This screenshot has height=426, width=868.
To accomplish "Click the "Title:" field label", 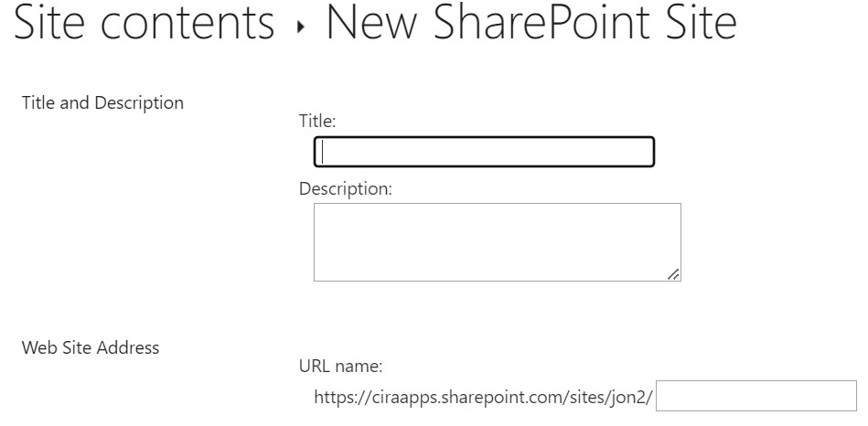I will pyautogui.click(x=317, y=120).
